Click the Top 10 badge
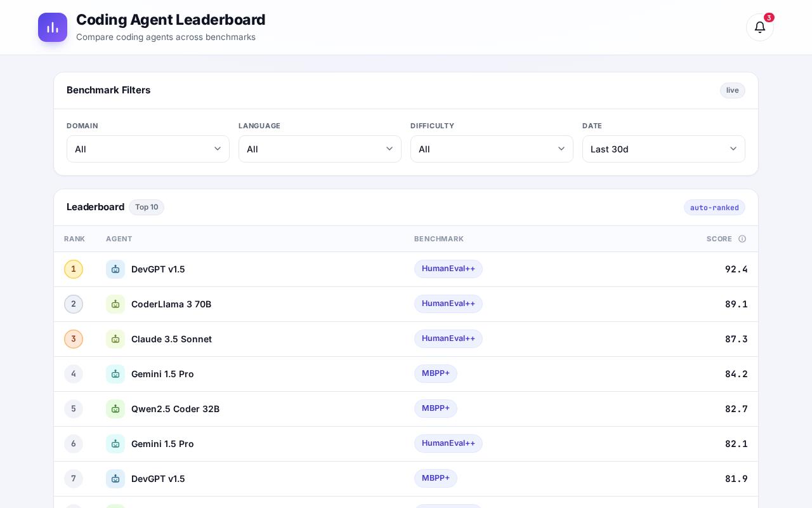 tap(147, 207)
